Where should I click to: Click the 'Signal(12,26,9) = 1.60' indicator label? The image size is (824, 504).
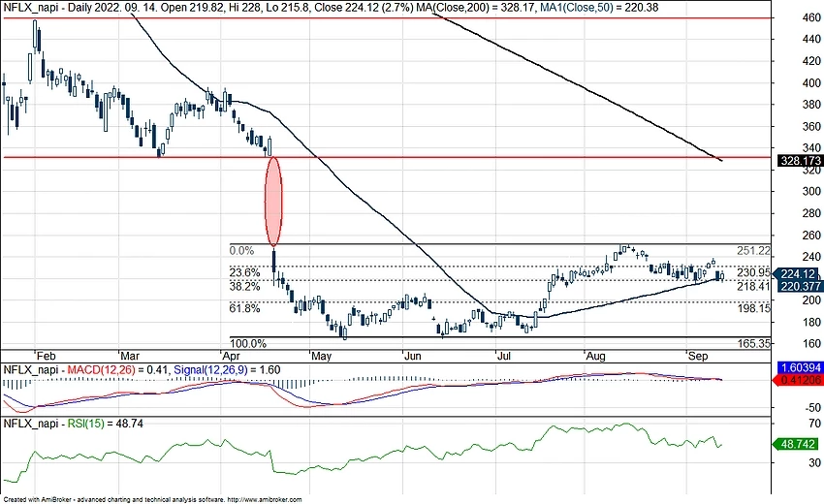pyautogui.click(x=227, y=370)
